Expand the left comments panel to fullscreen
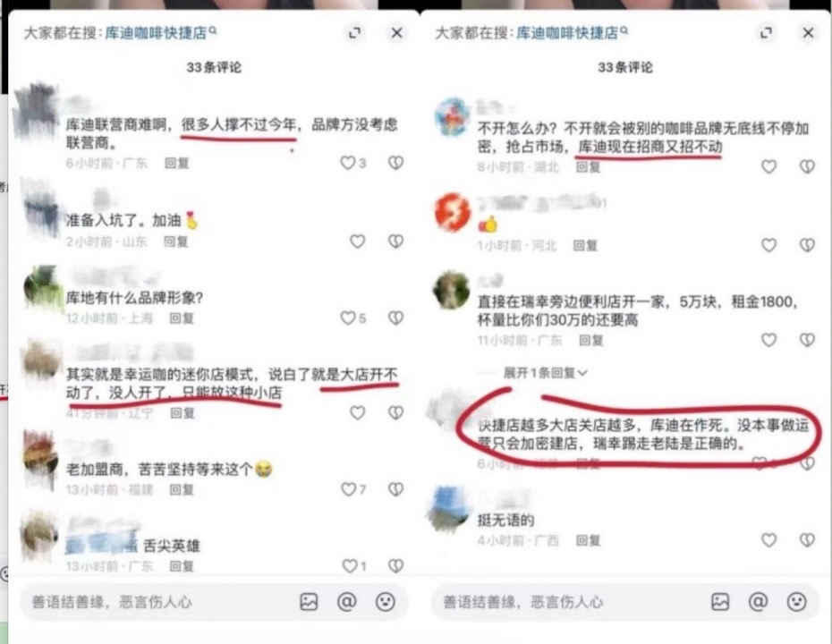This screenshot has width=832, height=644. 354,33
